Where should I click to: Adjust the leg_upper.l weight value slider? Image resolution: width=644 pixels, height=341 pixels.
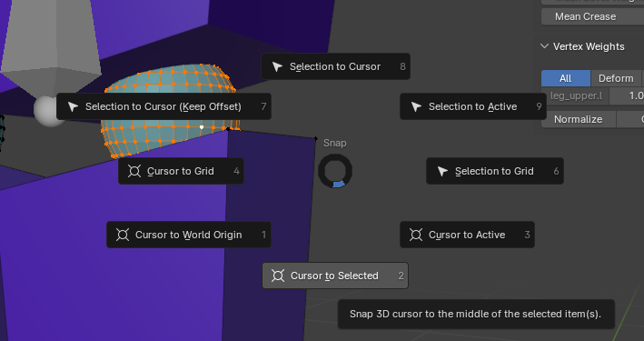[x=627, y=95]
